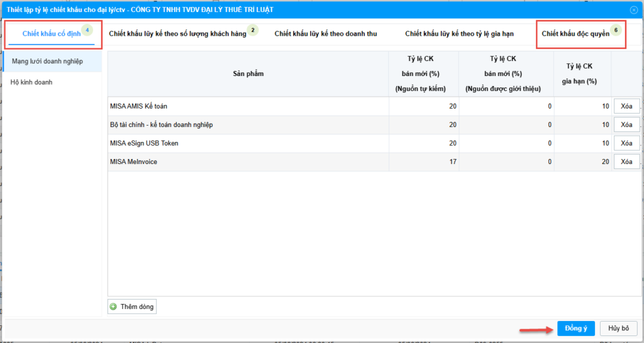Screen dimensions: 644x343
Task: Click the MISA AMIS Kế toán product cell
Action: pyautogui.click(x=248, y=106)
